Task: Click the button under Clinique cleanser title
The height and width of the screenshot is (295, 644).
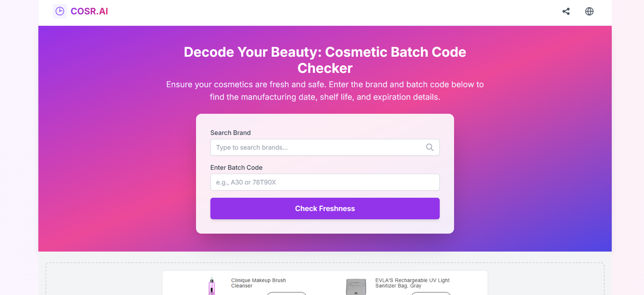Action: 287,293
